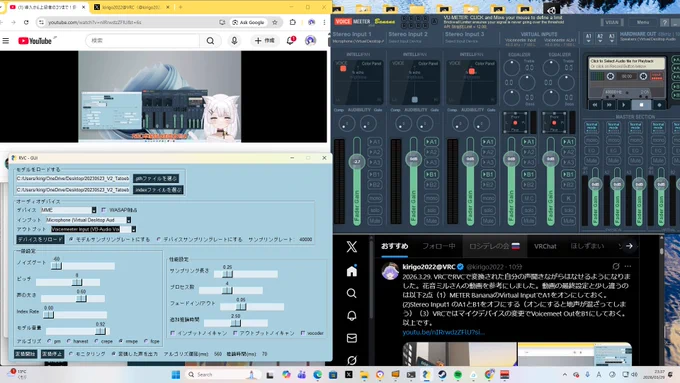Open the A1 hardware out selector
Viewport: 680px width, 383px height.
point(588,38)
